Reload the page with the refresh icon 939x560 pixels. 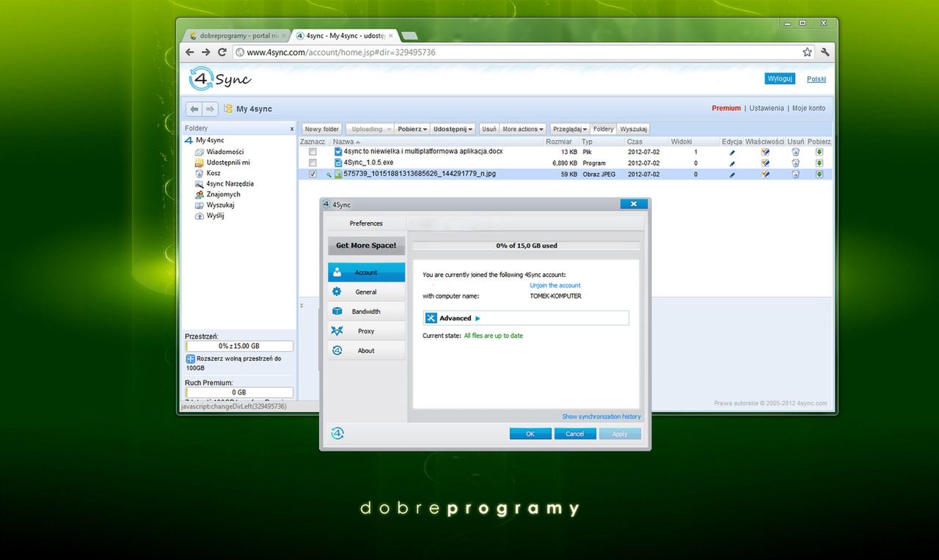tap(222, 52)
